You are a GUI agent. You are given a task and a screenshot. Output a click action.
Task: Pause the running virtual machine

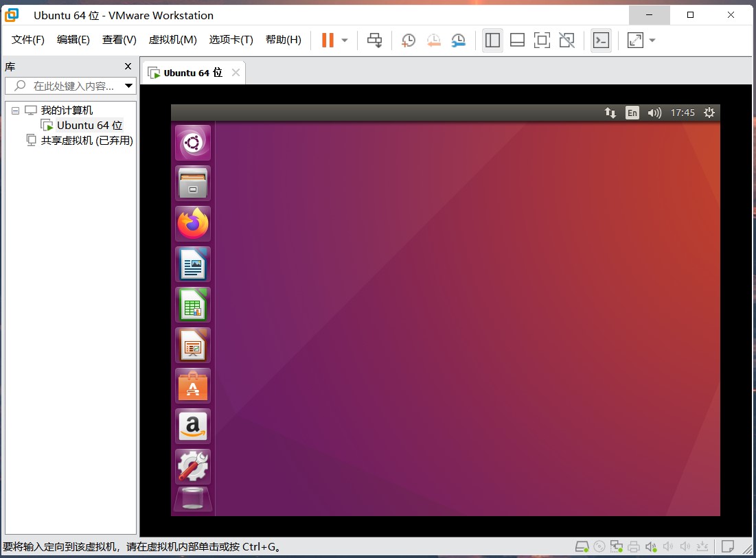coord(328,40)
